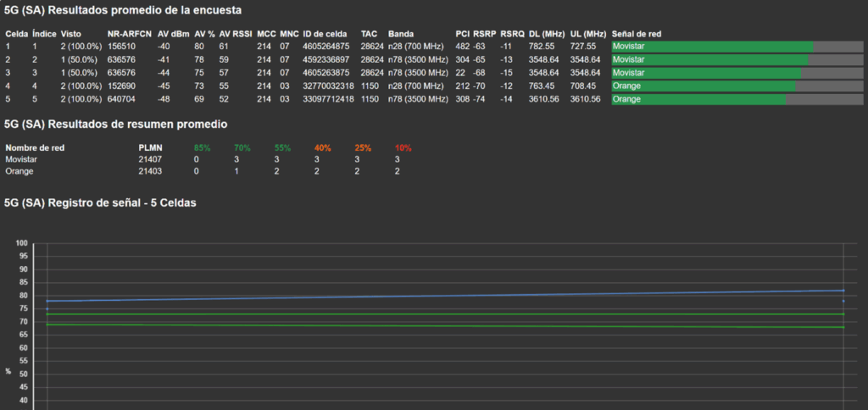868x410 pixels.
Task: Select the cell ID 4605264875
Action: (326, 47)
